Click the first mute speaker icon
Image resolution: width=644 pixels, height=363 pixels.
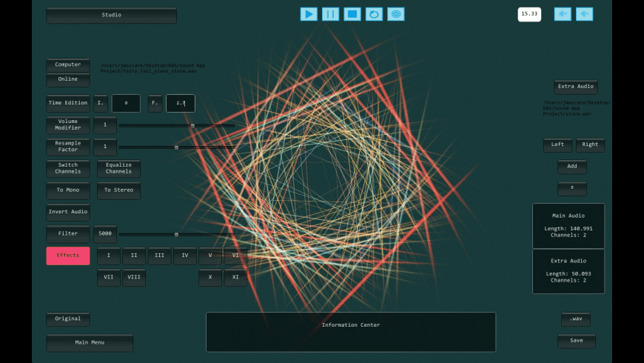coord(563,14)
